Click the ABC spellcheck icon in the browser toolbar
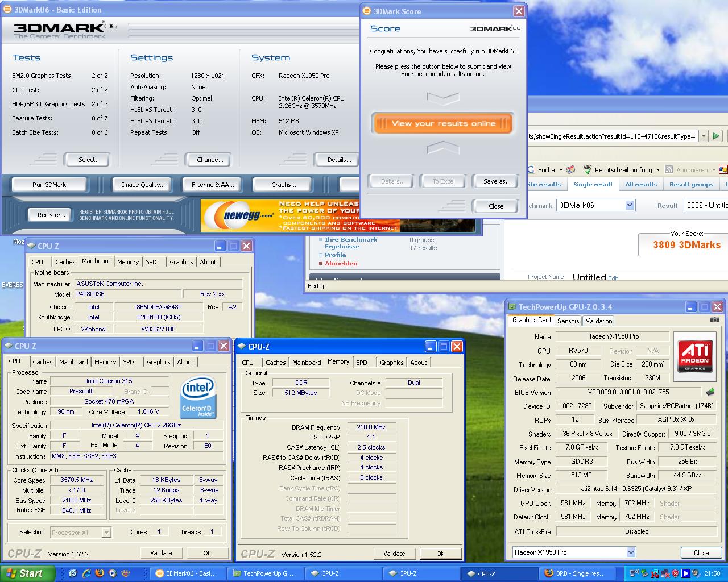 pyautogui.click(x=588, y=169)
